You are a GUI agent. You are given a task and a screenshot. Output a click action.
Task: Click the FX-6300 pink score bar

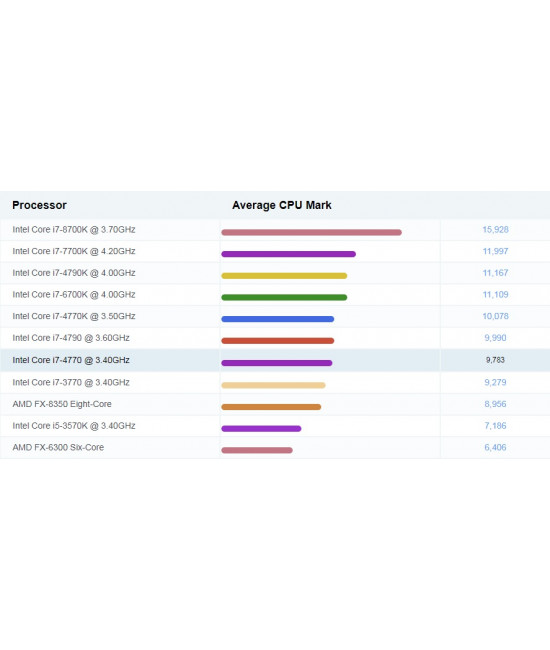point(257,450)
